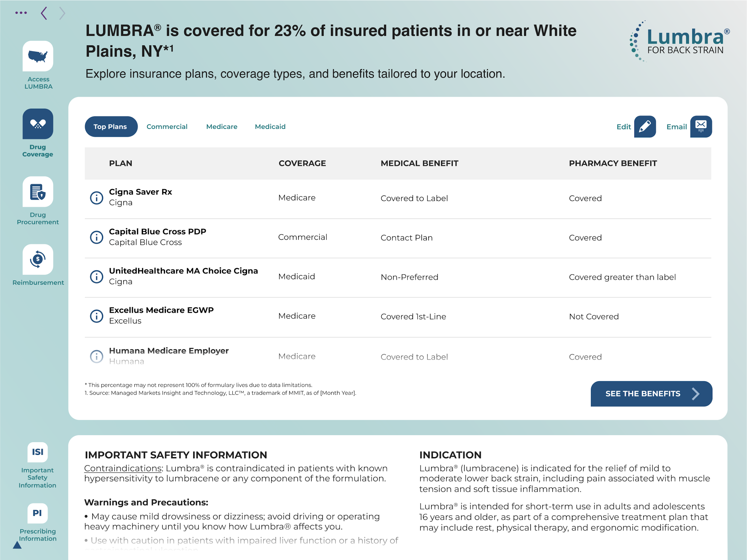The width and height of the screenshot is (747, 560).
Task: Show info for Excellus Medicare EGWP
Action: click(96, 316)
